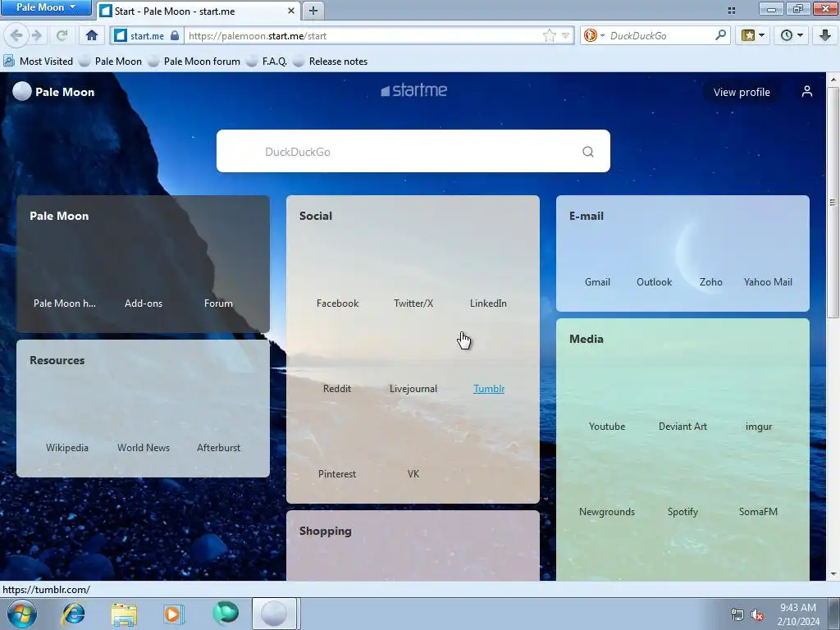Click the toolbar search magnifier icon
Viewport: 840px width, 630px height.
tap(720, 35)
